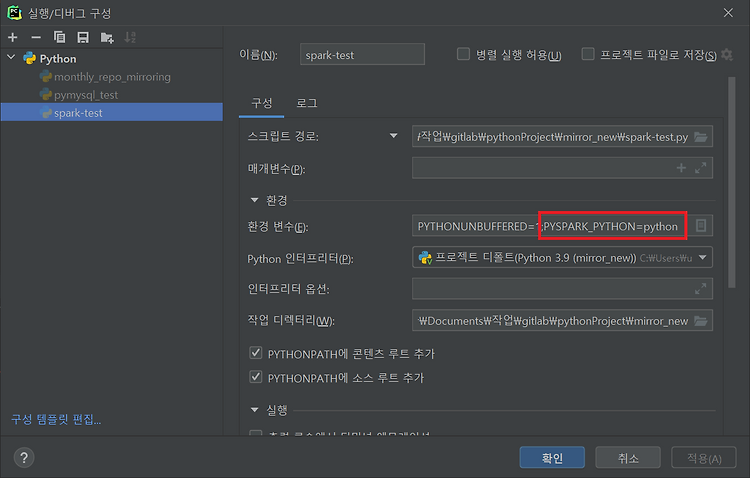Confirm with the 확인 button
Viewport: 750px width, 478px height.
(552, 458)
